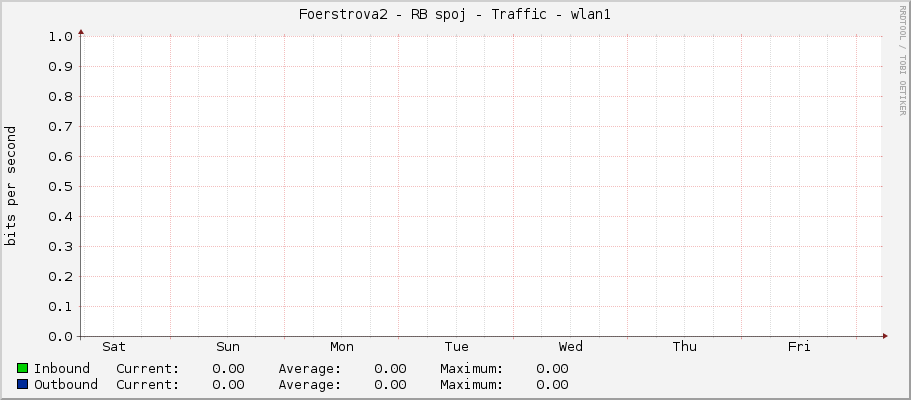Click the 'Sun' day label
Viewport: 911px width, 400px height.
pos(228,347)
